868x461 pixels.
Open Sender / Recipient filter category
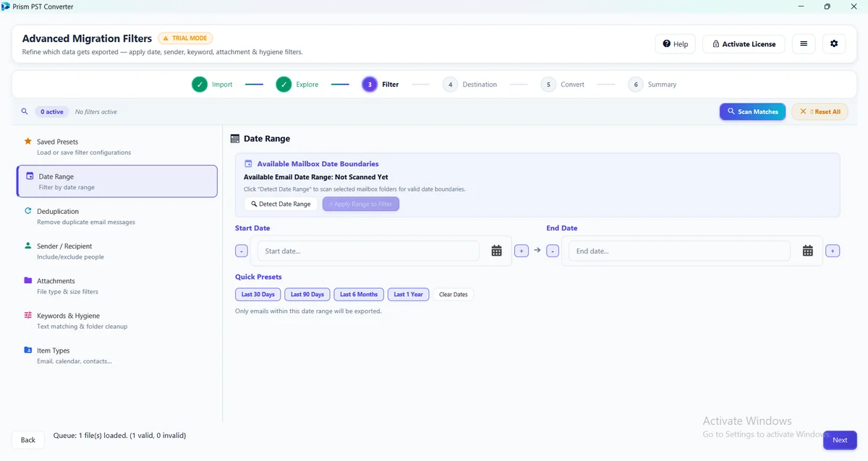(x=116, y=251)
